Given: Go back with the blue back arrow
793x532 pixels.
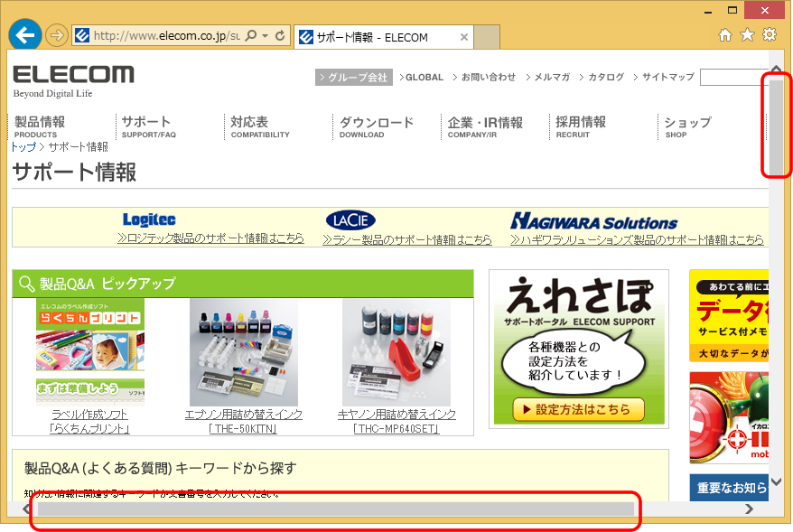Looking at the screenshot, I should 24,35.
